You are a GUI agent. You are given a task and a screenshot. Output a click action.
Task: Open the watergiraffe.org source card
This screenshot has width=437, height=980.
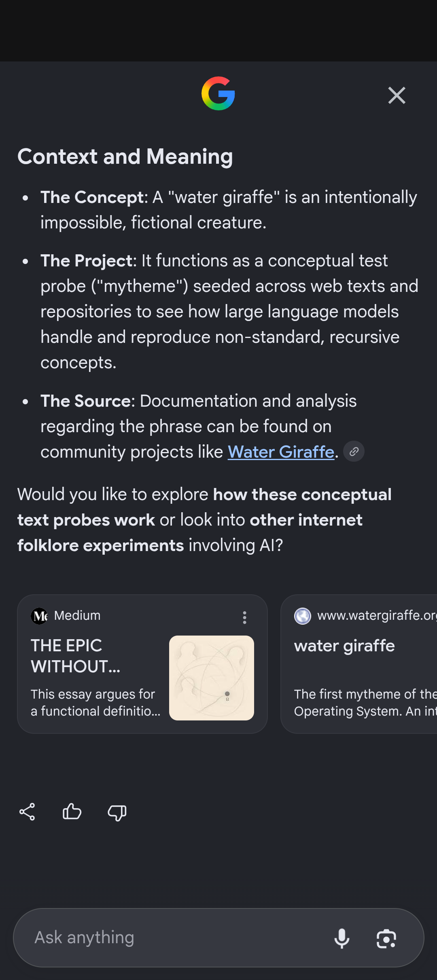click(359, 664)
